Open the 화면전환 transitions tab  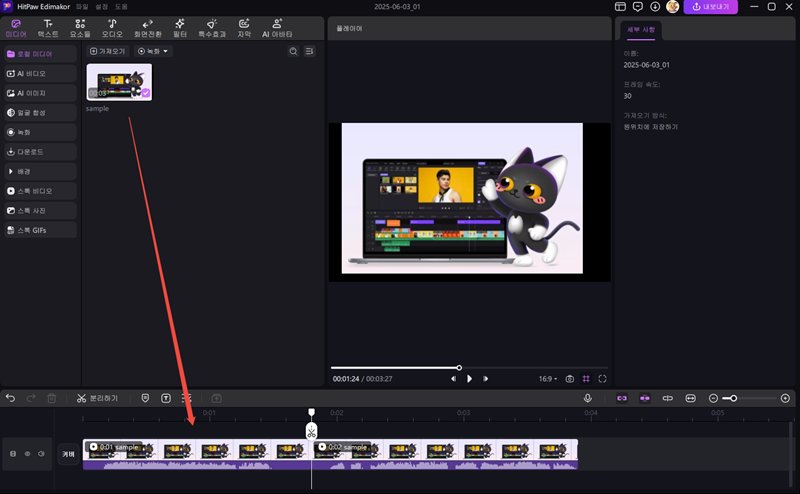(x=147, y=29)
